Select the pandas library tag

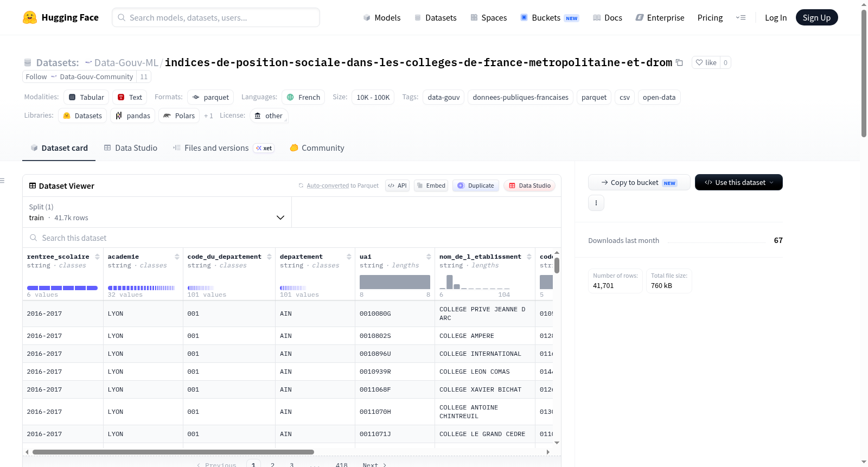click(x=133, y=116)
